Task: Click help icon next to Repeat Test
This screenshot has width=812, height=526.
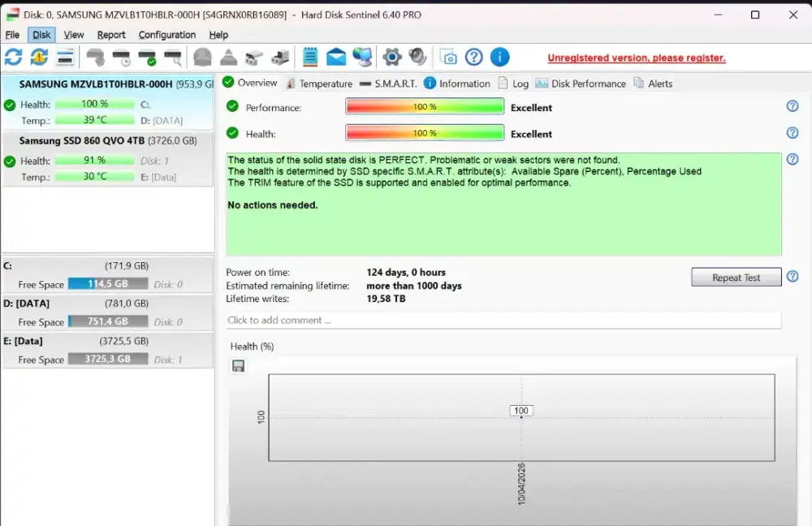Action: click(x=793, y=277)
